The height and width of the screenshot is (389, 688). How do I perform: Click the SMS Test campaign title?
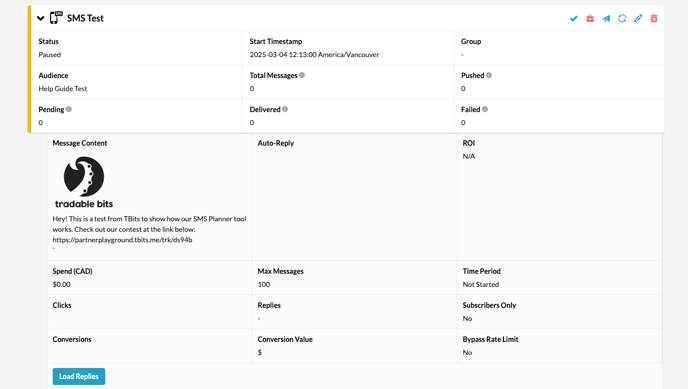[85, 18]
